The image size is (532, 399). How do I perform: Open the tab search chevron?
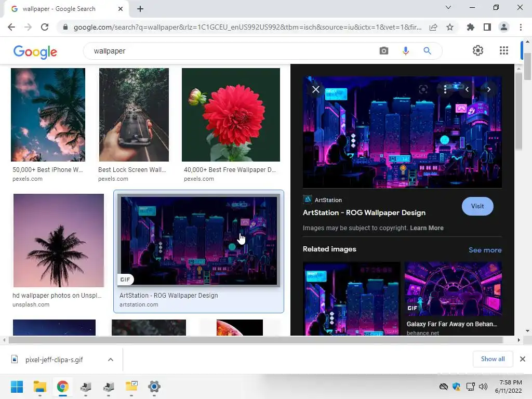coord(448,7)
